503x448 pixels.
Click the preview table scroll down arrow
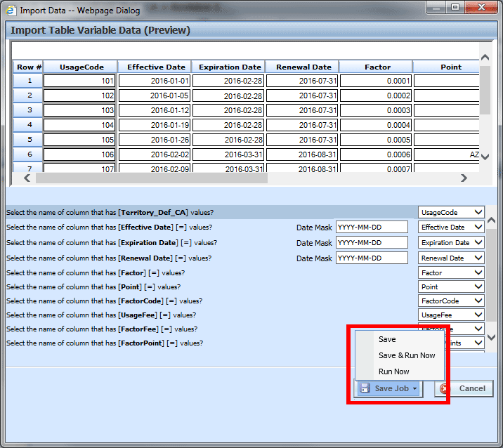pos(485,157)
